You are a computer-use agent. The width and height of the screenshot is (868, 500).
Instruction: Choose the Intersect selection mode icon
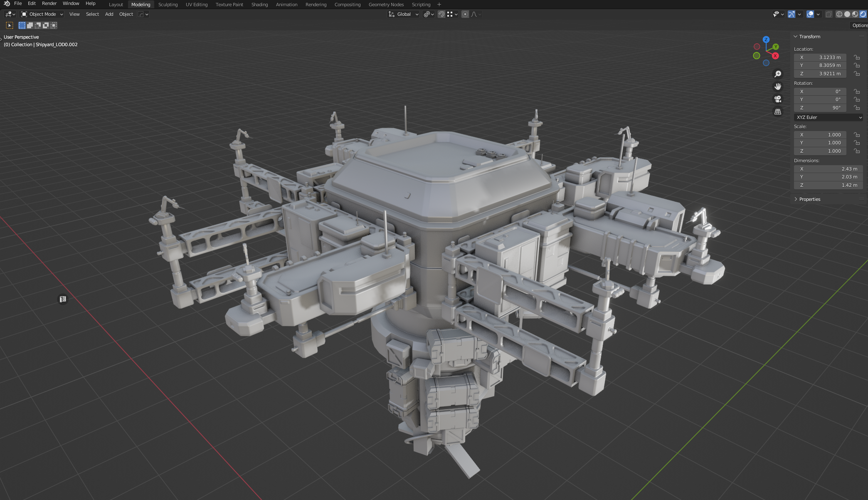pyautogui.click(x=54, y=25)
